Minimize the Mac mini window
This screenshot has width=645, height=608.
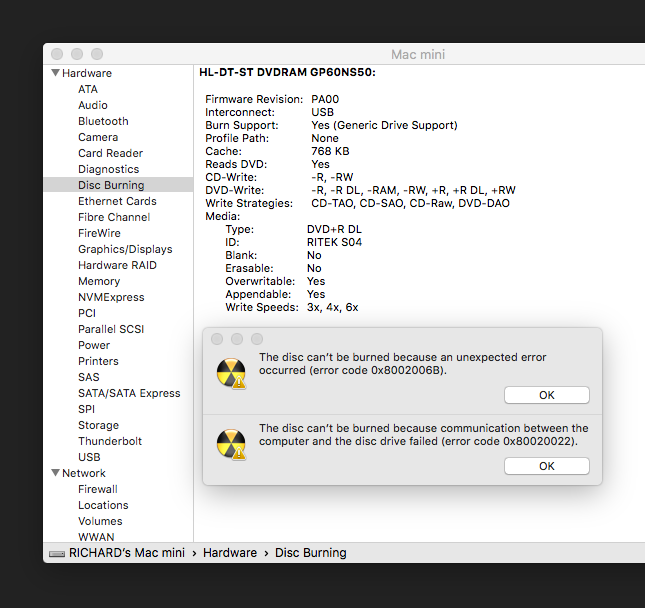pyautogui.click(x=77, y=54)
